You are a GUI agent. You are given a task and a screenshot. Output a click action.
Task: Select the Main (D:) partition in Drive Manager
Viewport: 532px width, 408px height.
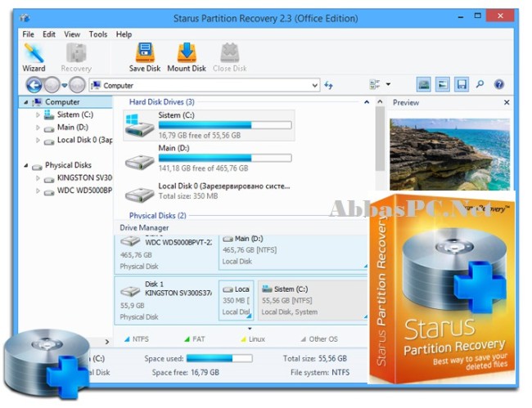pos(293,253)
